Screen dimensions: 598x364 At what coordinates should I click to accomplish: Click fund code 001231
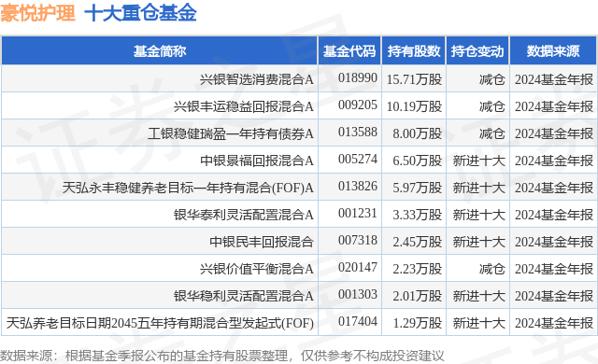(x=358, y=213)
